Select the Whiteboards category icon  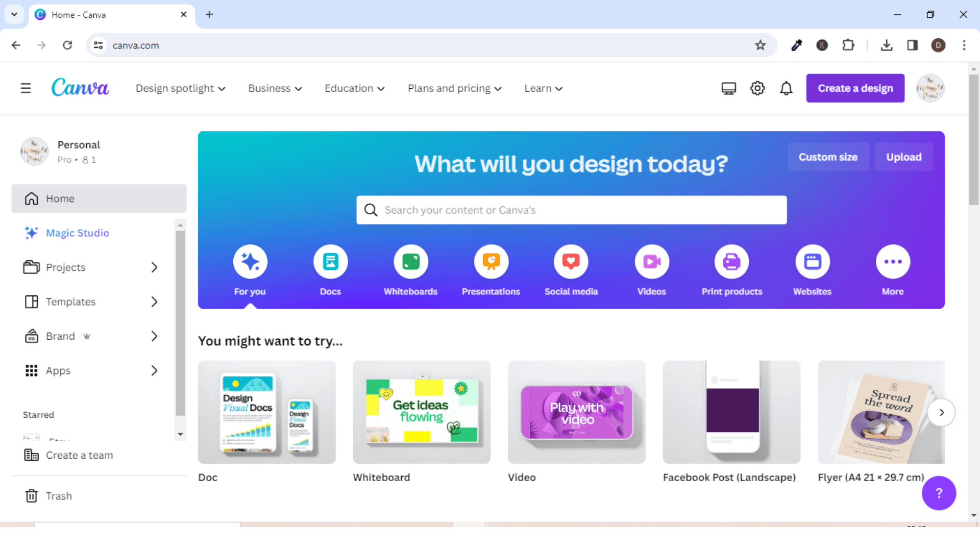(410, 262)
